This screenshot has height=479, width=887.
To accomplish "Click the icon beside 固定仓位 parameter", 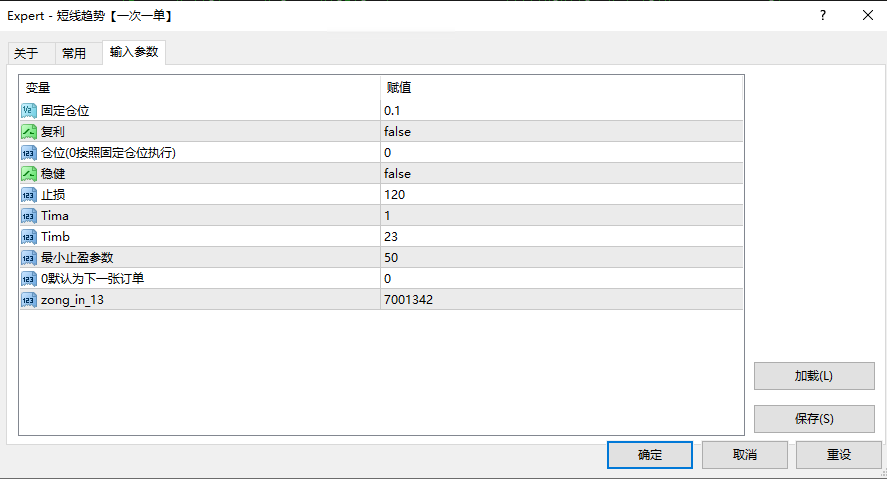I will 28,111.
